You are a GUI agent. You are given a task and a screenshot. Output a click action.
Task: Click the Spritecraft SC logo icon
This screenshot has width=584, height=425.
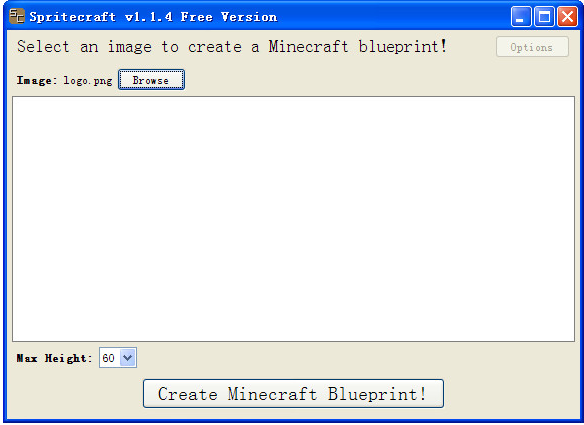(16, 16)
